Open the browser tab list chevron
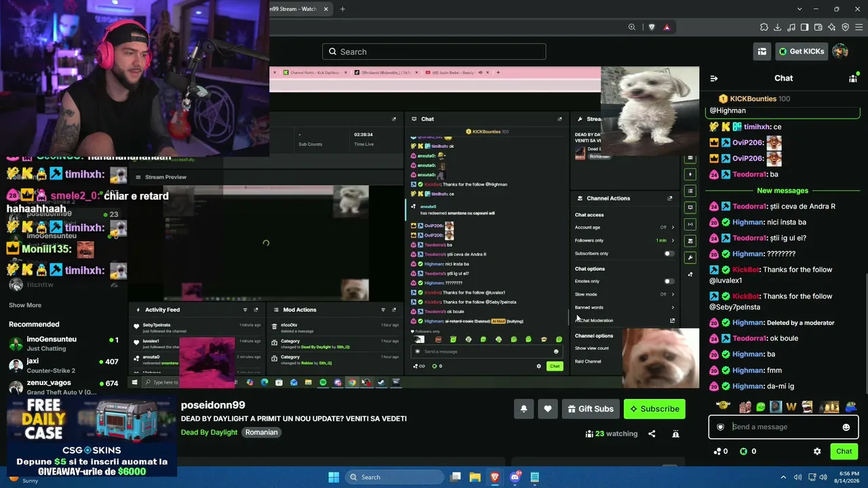This screenshot has width=868, height=488. (x=800, y=9)
